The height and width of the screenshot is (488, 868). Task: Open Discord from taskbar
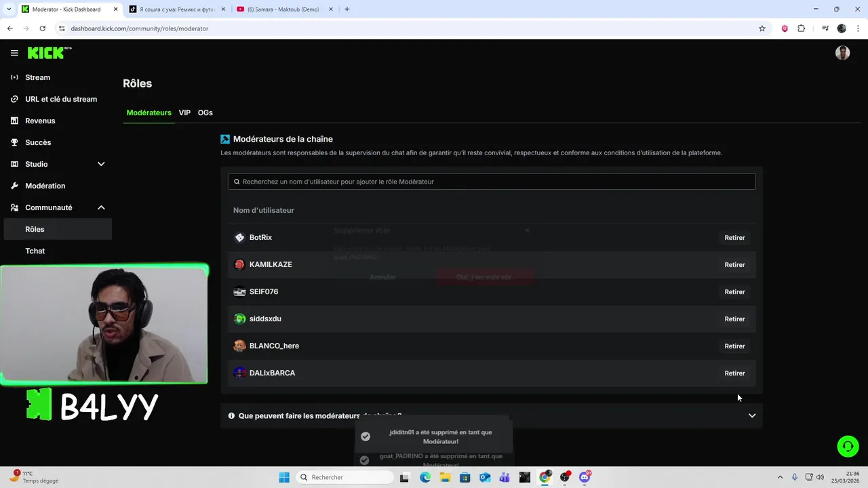click(x=585, y=477)
